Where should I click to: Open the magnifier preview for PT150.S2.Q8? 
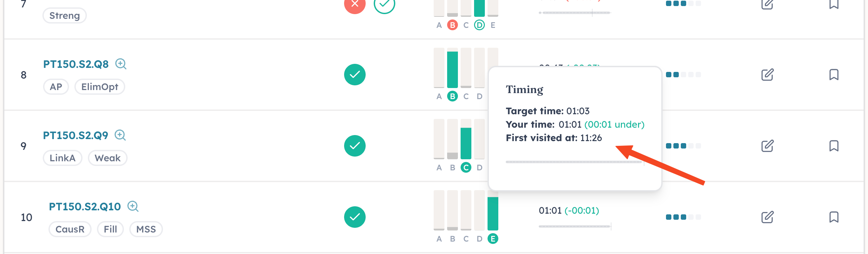[121, 63]
